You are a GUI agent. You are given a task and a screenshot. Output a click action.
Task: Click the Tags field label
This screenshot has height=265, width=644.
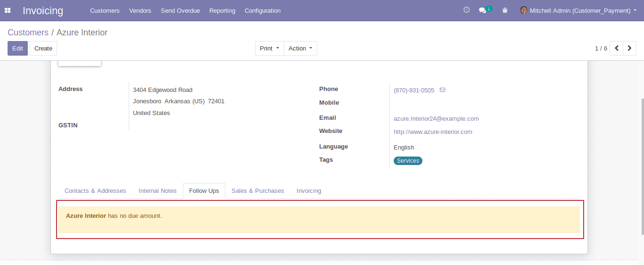click(x=326, y=160)
